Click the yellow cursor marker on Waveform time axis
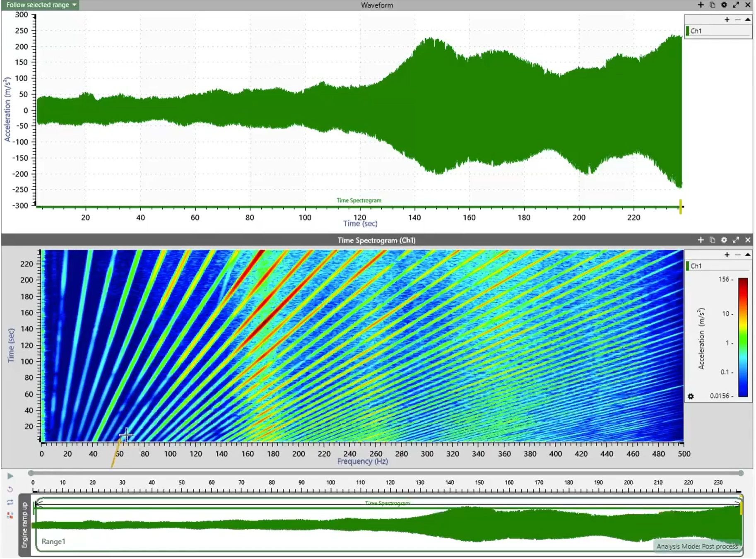 click(x=680, y=206)
